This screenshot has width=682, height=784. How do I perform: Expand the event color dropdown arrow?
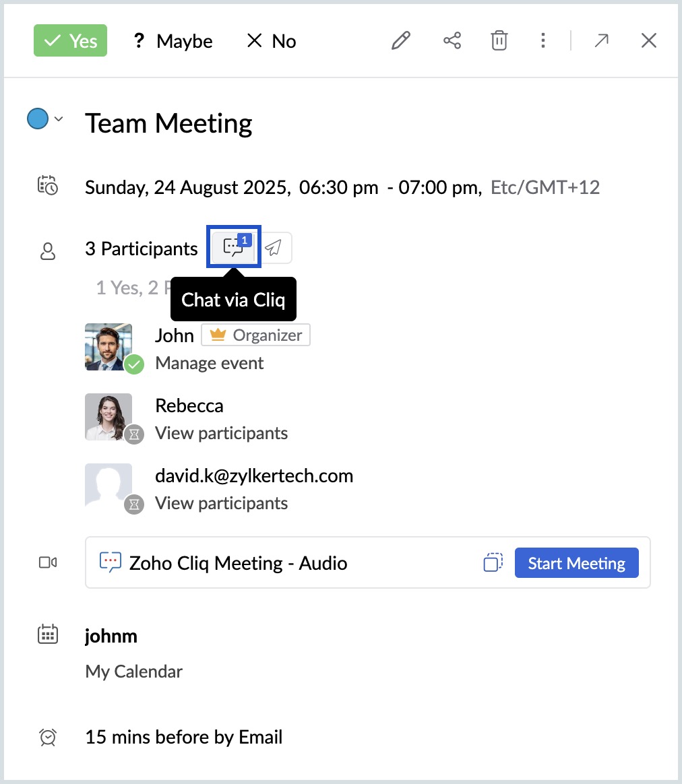59,119
